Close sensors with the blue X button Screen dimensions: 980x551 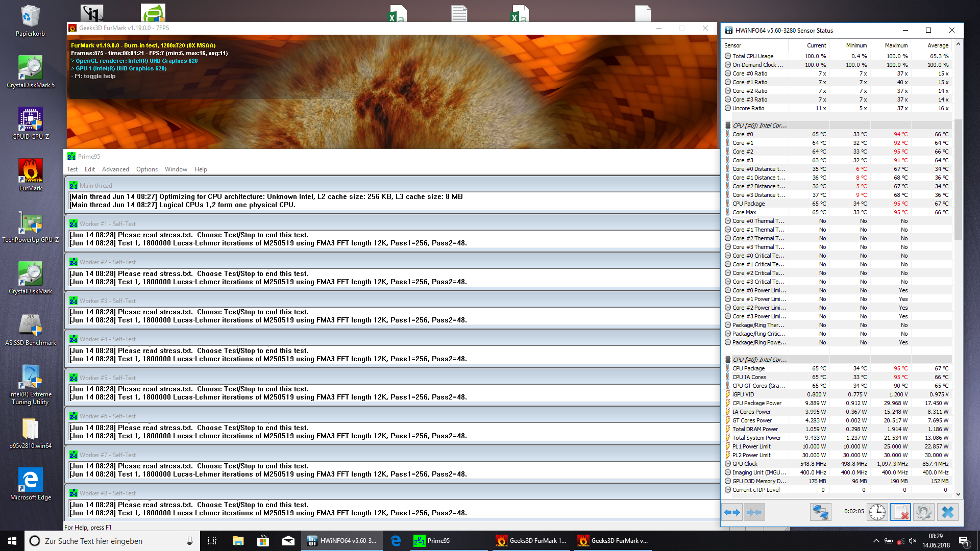click(947, 512)
